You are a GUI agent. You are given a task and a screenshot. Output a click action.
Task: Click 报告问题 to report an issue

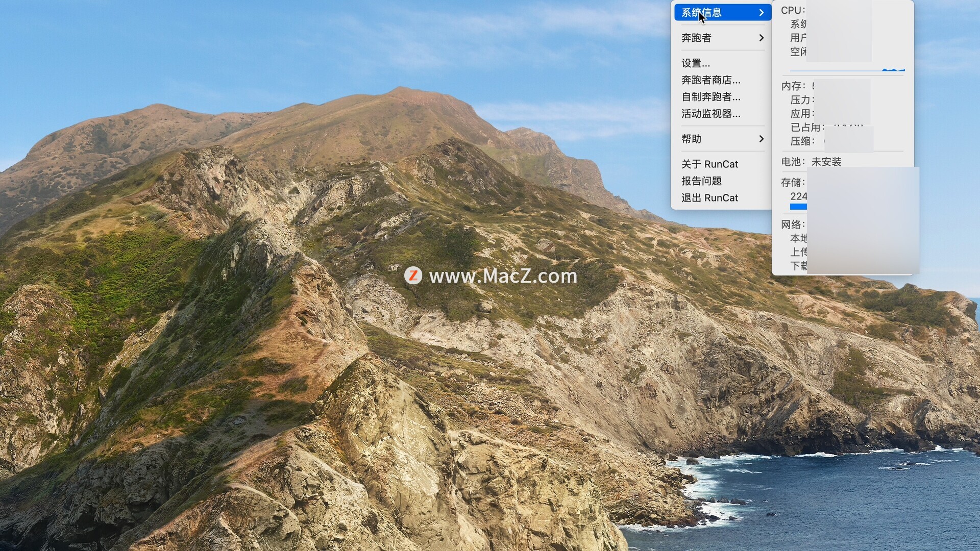coord(701,181)
